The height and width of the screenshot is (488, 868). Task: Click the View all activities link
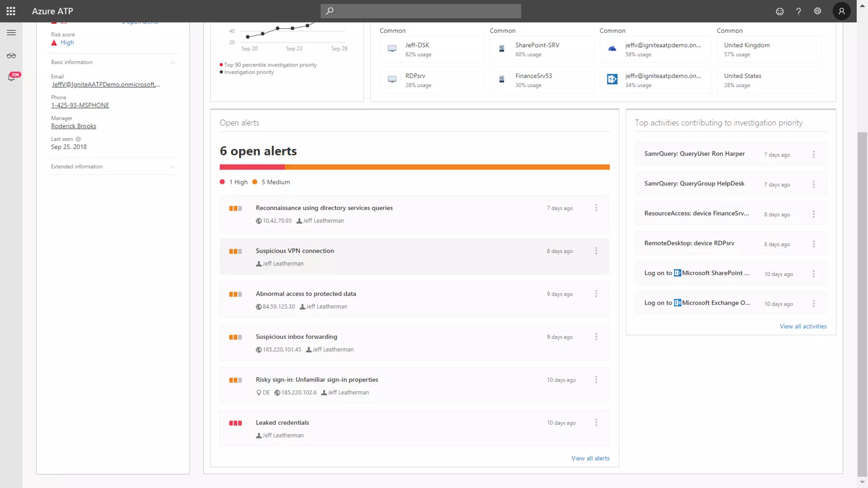803,326
